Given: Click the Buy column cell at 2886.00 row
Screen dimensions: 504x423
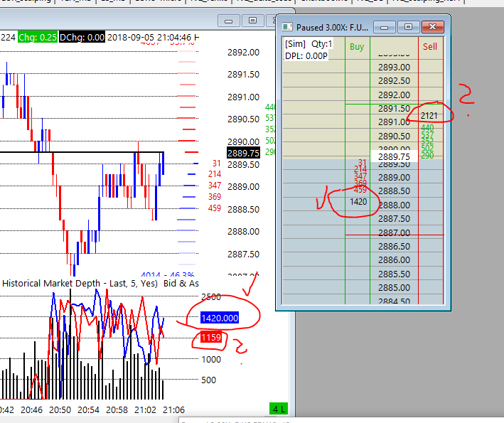Looking at the screenshot, I should point(358,260).
